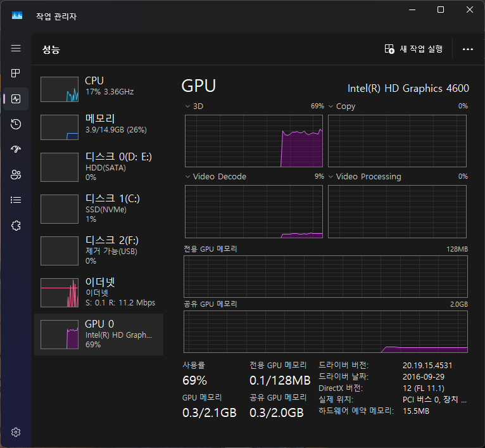The width and height of the screenshot is (485, 448).
Task: Open the Users page icon
Action: (x=16, y=175)
